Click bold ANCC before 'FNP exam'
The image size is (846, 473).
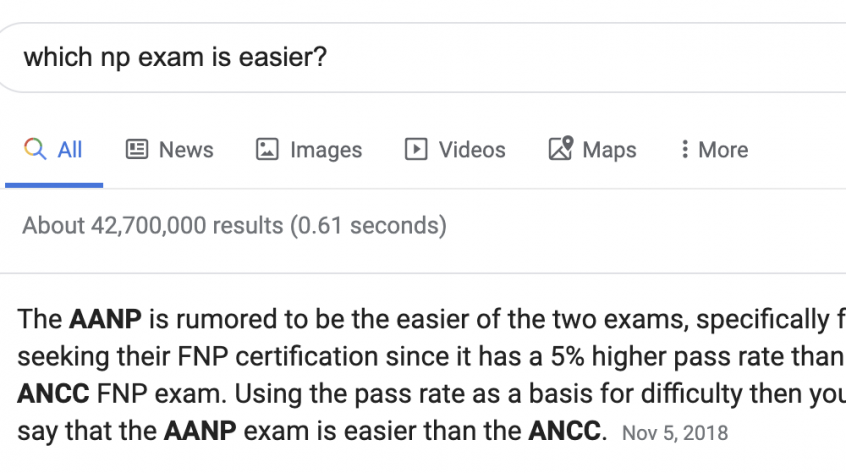[53, 394]
